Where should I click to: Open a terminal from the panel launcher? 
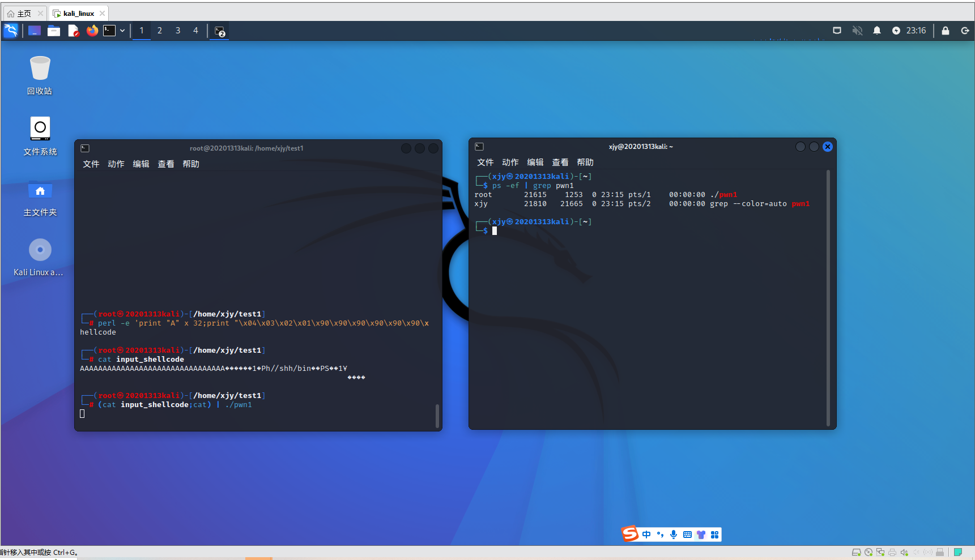(x=109, y=31)
